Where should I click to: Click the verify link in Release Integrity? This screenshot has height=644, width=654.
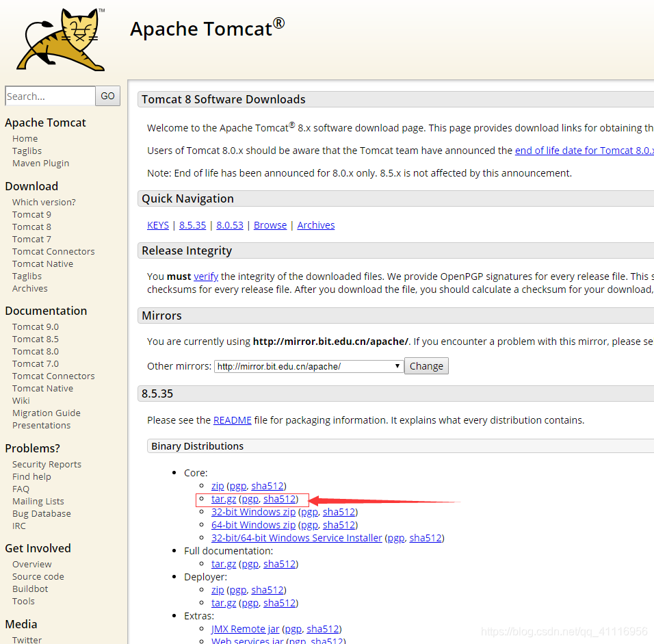[x=206, y=276]
